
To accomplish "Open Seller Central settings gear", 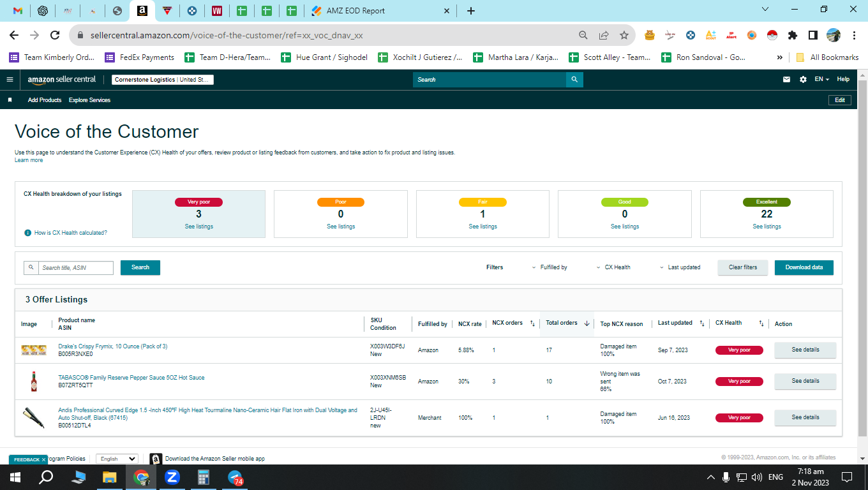I will 803,80.
